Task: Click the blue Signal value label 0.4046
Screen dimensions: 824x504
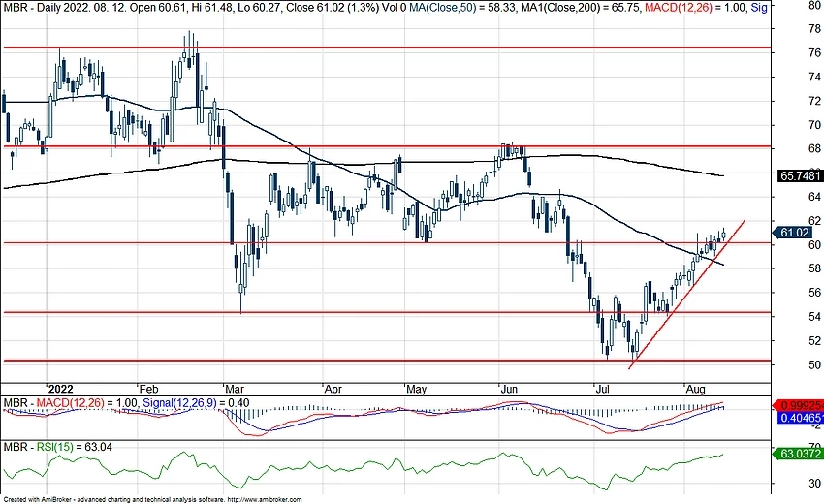Action: point(799,418)
